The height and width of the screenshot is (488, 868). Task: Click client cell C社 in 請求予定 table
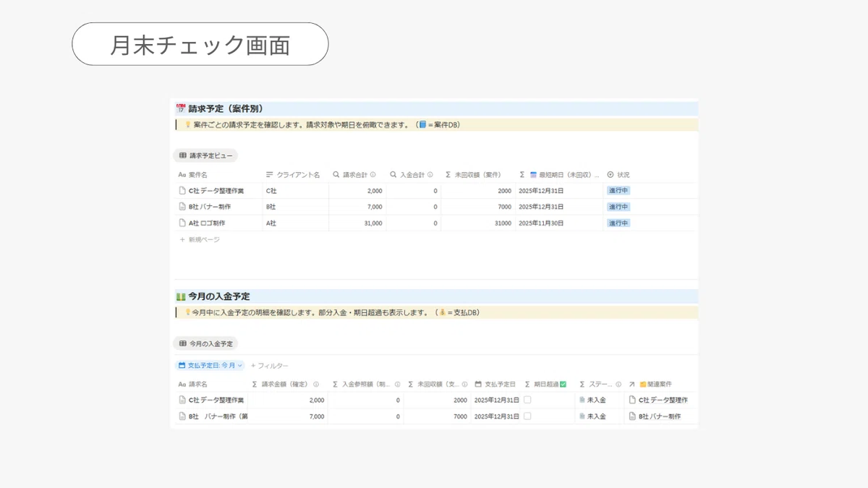click(x=271, y=191)
